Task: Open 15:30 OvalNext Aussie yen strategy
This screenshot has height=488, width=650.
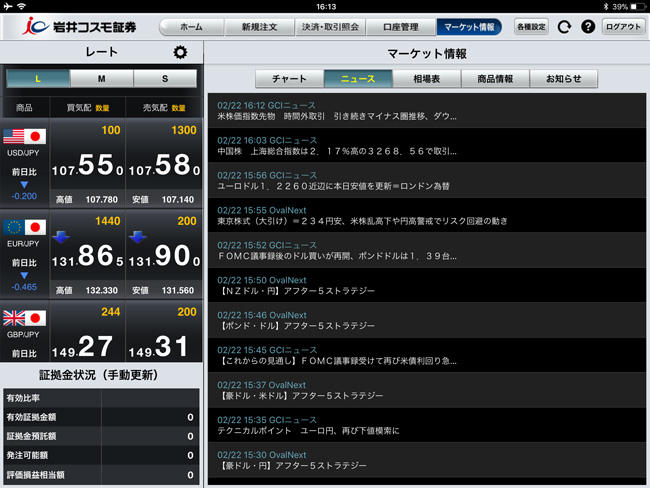Action: (x=427, y=460)
